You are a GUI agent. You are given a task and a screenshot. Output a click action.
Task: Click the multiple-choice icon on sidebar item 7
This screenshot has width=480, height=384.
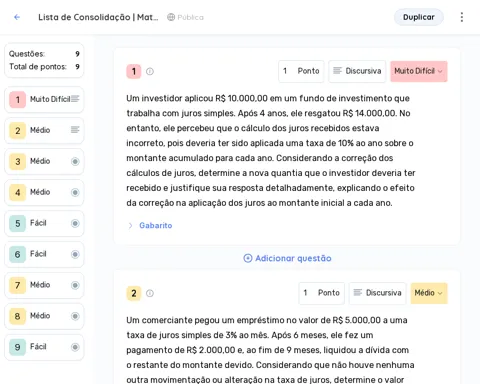[75, 285]
